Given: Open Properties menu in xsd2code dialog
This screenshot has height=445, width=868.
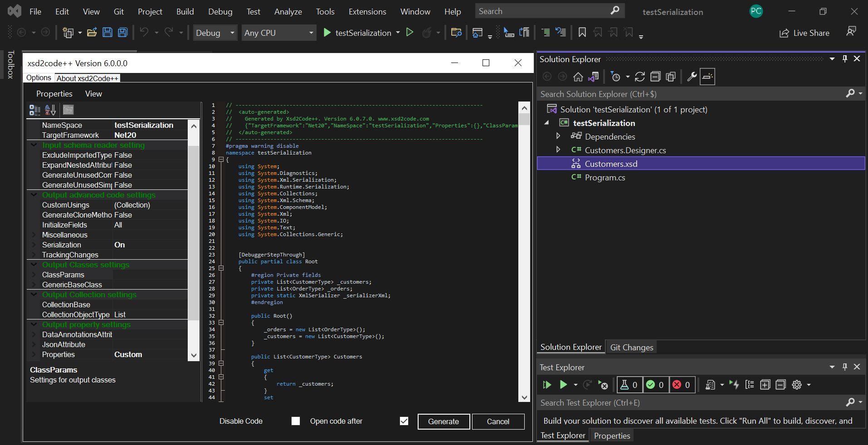Looking at the screenshot, I should click(x=54, y=94).
